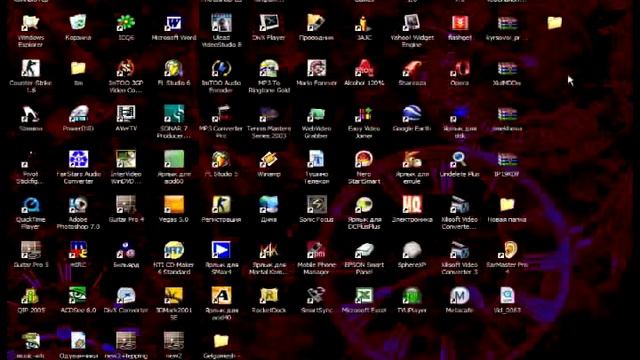
Task: Launch Microsoft Word from desktop
Action: [x=173, y=23]
